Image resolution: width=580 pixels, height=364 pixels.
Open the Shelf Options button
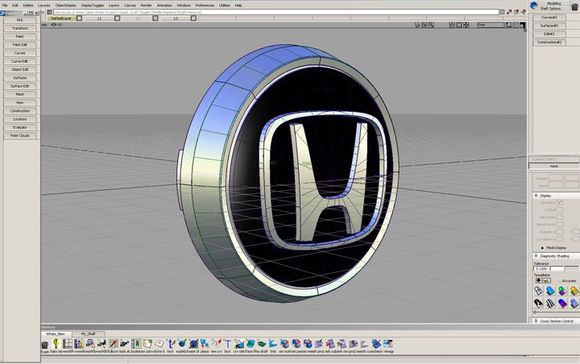[x=550, y=9]
